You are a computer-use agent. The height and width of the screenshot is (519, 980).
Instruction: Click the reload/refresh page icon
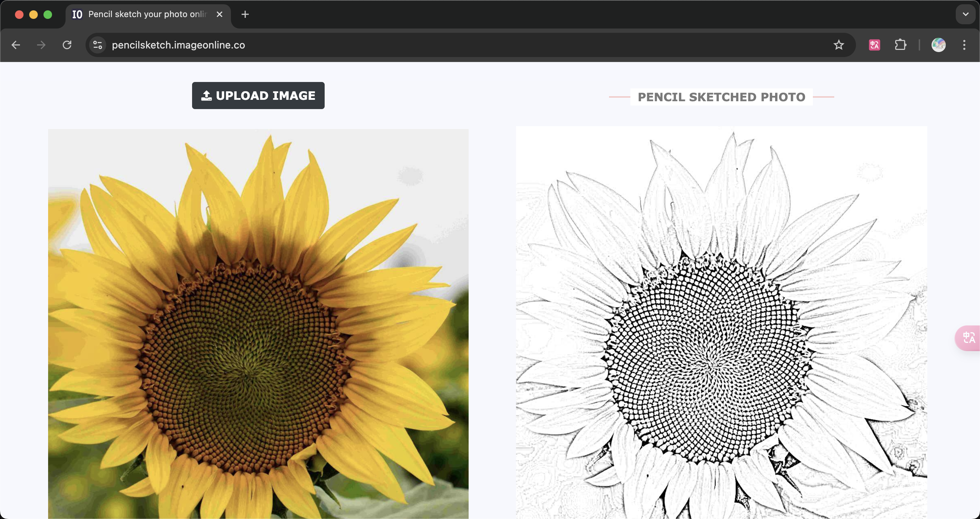[x=67, y=45]
